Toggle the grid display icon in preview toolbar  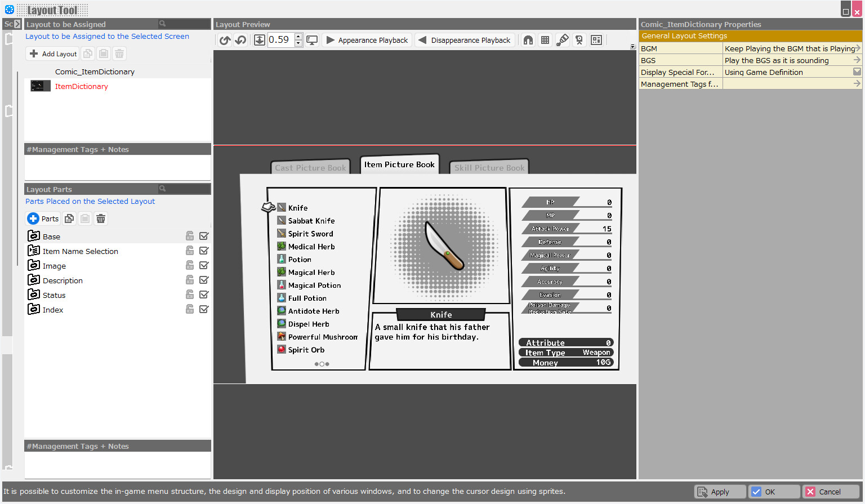click(545, 40)
